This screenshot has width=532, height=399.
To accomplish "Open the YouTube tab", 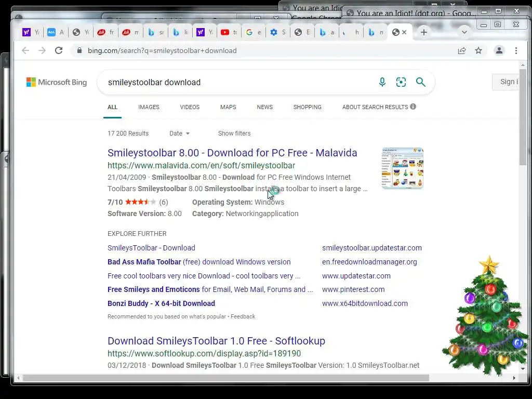I will coord(229,32).
